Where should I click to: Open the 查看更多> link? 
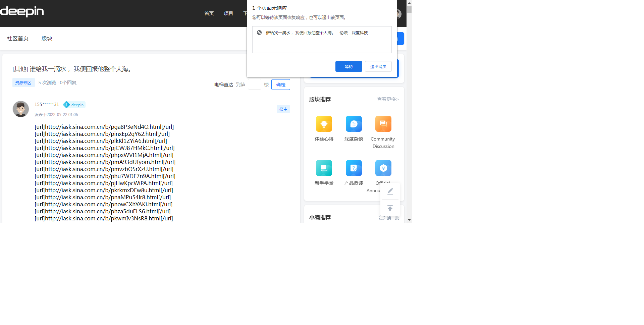[x=388, y=99]
